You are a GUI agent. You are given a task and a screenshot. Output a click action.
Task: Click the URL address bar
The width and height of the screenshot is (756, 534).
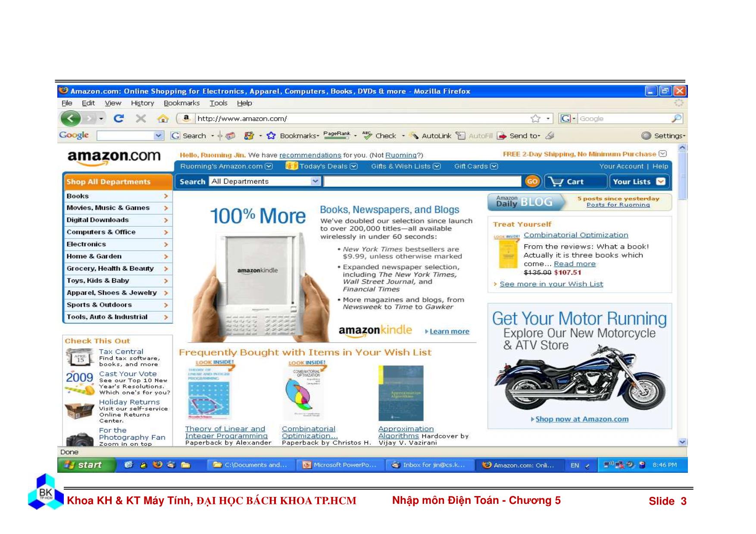362,119
